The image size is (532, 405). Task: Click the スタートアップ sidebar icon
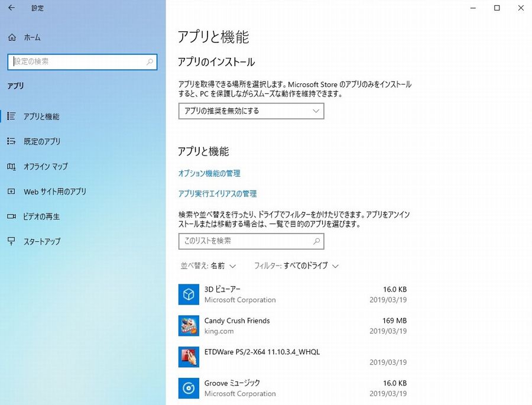11,241
